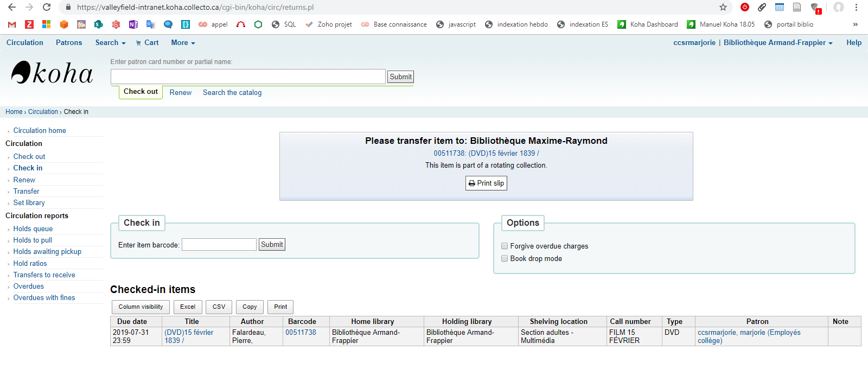This screenshot has height=388, width=868.
Task: Export checked-in items with the Excel button
Action: tap(188, 307)
